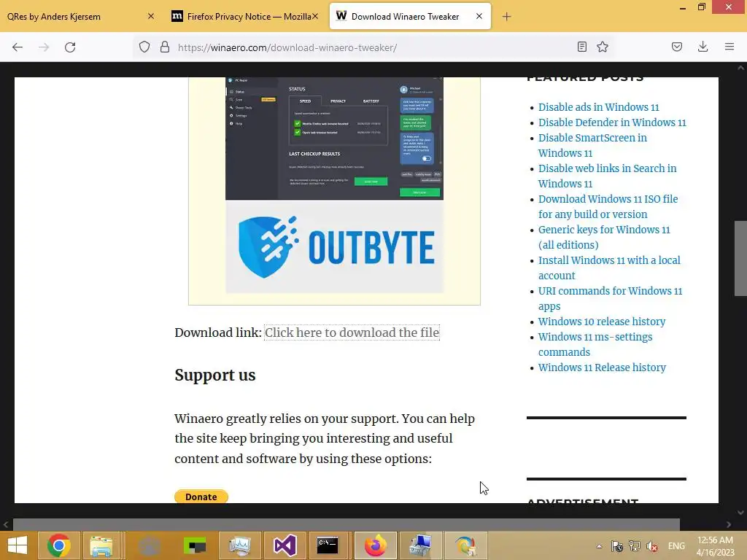Open Internet Explorer taskbar icon
This screenshot has height=560, width=747.
click(x=465, y=545)
